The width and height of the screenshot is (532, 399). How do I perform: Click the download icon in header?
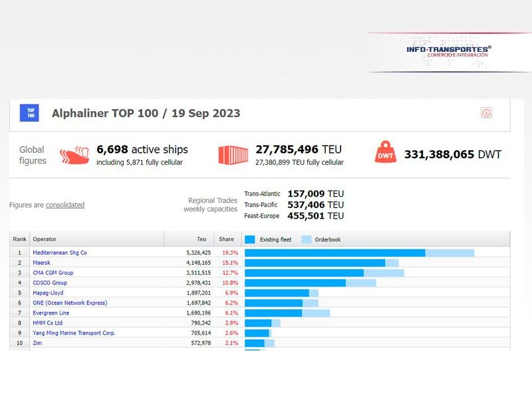coord(486,112)
